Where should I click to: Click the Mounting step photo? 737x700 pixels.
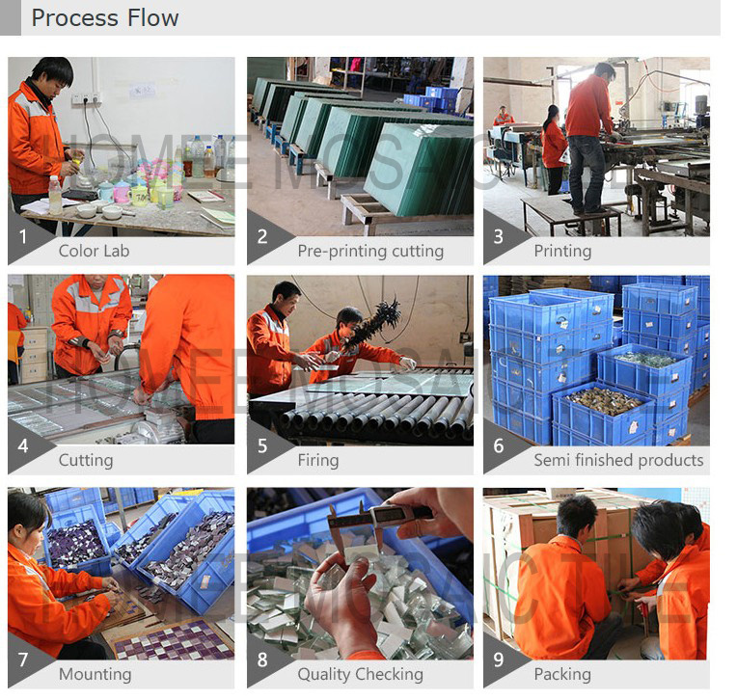click(122, 574)
